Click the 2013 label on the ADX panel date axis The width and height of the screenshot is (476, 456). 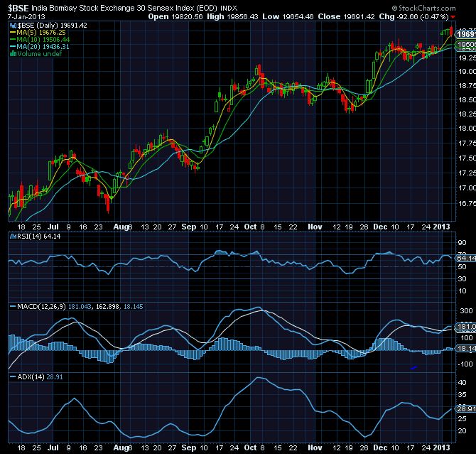[x=442, y=447]
